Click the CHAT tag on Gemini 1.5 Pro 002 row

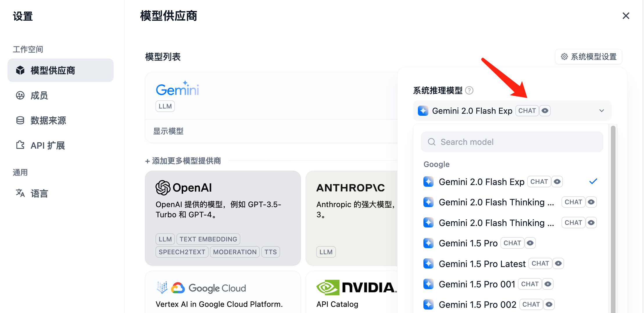[x=531, y=305]
